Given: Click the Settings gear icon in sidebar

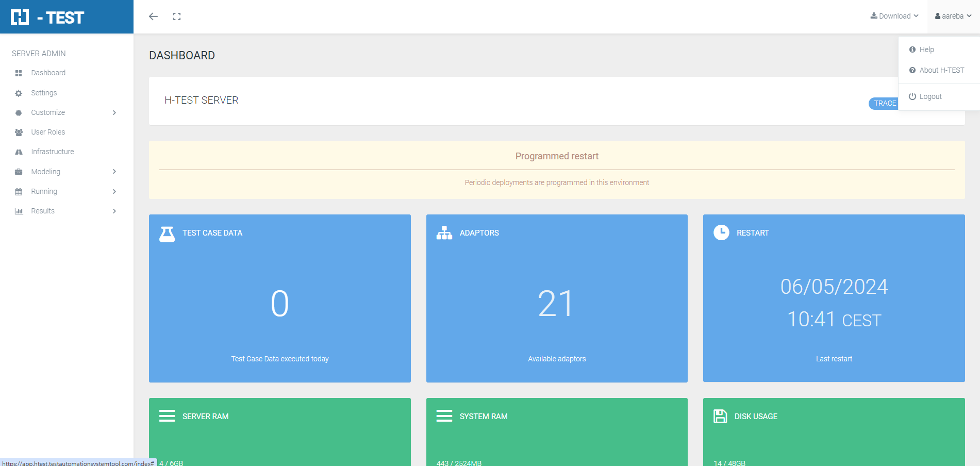Looking at the screenshot, I should 19,93.
